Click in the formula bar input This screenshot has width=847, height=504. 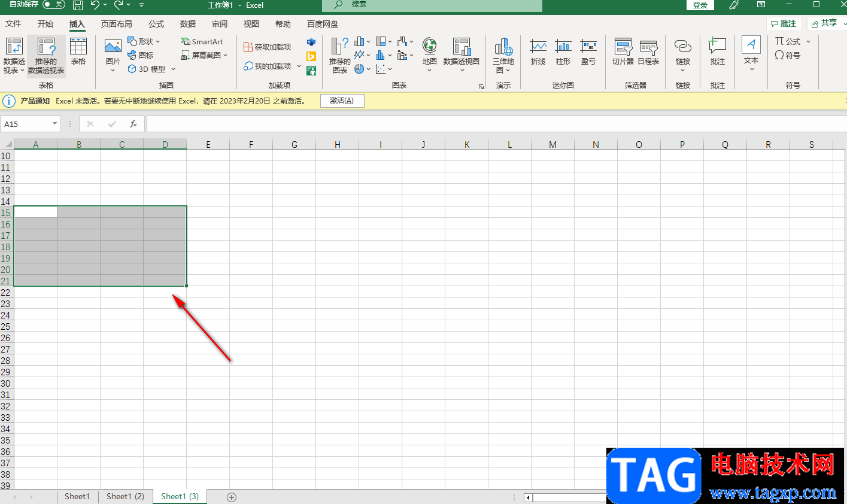[x=496, y=124]
